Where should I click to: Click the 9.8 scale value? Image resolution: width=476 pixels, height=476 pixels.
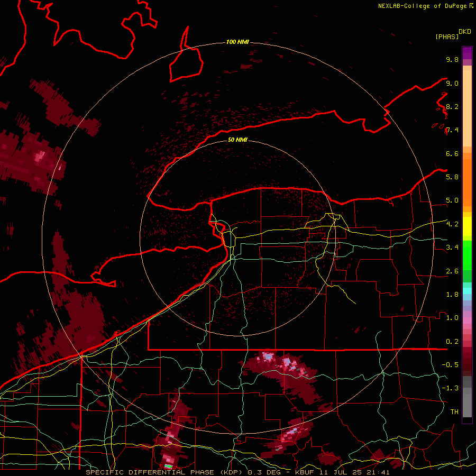tap(452, 59)
